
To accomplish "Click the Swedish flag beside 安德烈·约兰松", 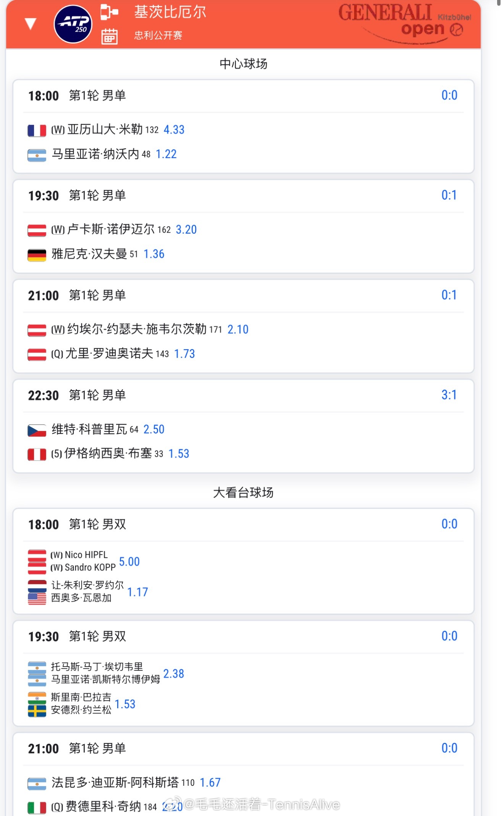I will [37, 711].
